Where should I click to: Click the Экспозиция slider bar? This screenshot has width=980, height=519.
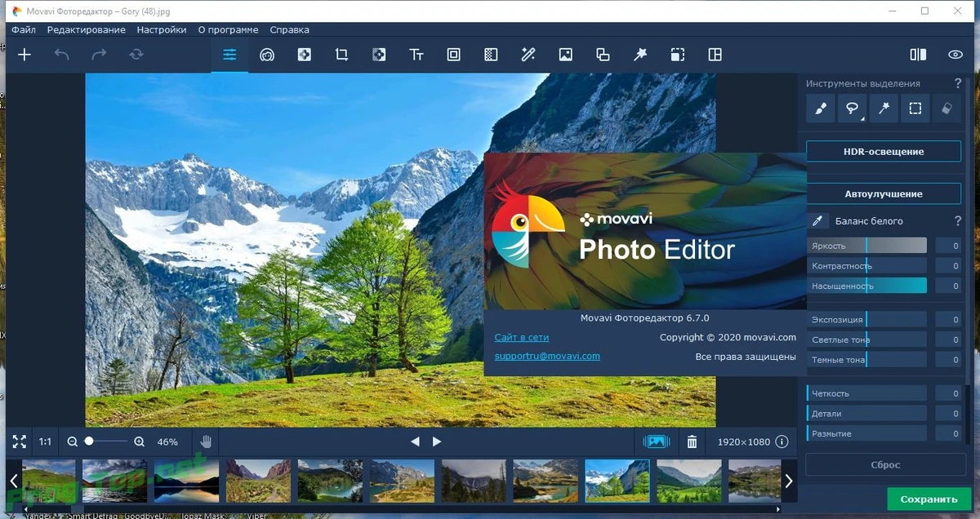[x=866, y=319]
